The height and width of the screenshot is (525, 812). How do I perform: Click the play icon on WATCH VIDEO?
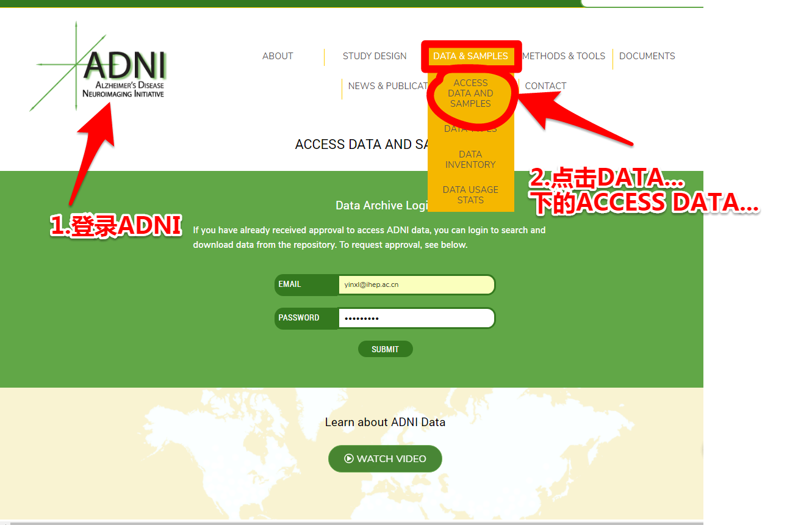pyautogui.click(x=348, y=458)
